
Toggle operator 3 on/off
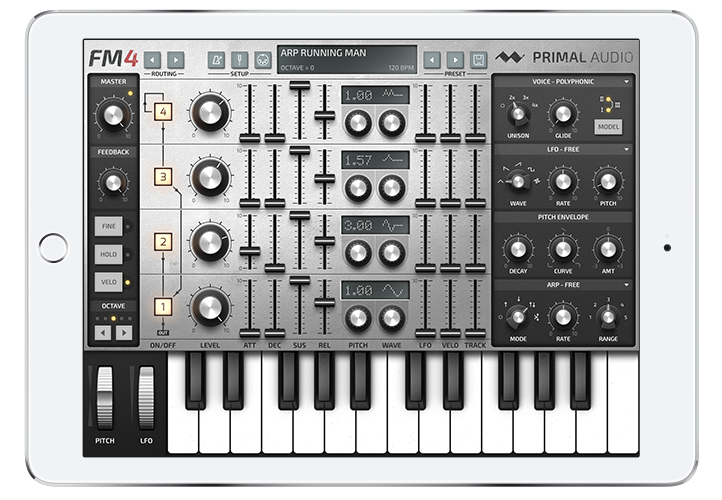(x=163, y=177)
